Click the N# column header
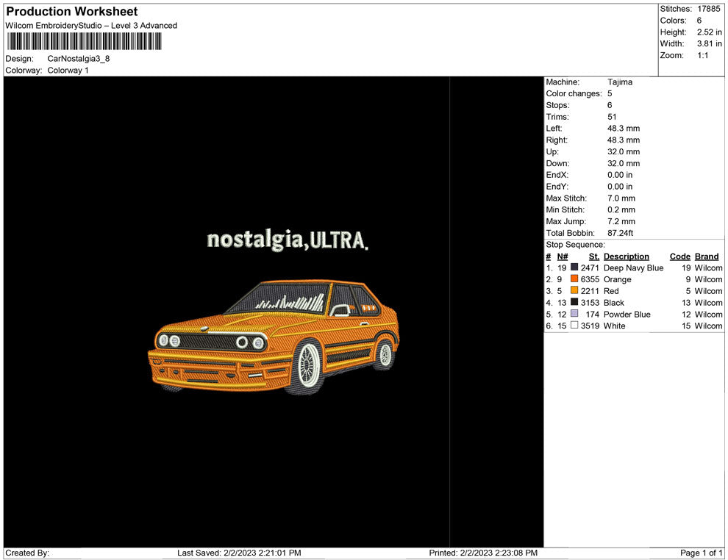 [x=562, y=256]
